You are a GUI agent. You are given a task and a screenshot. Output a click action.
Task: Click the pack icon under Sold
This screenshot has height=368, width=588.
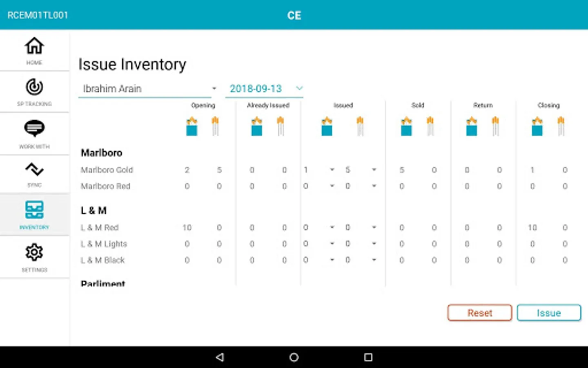(x=406, y=126)
